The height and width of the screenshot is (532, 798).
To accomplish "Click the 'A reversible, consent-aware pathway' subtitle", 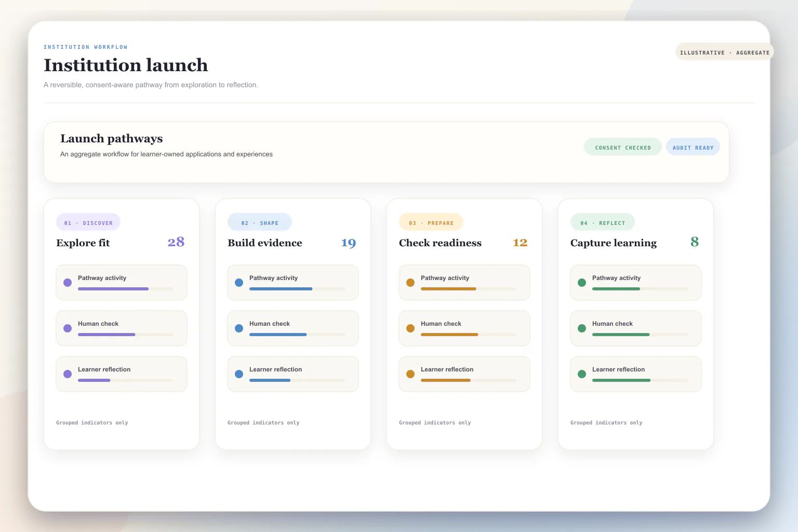I will [x=151, y=85].
